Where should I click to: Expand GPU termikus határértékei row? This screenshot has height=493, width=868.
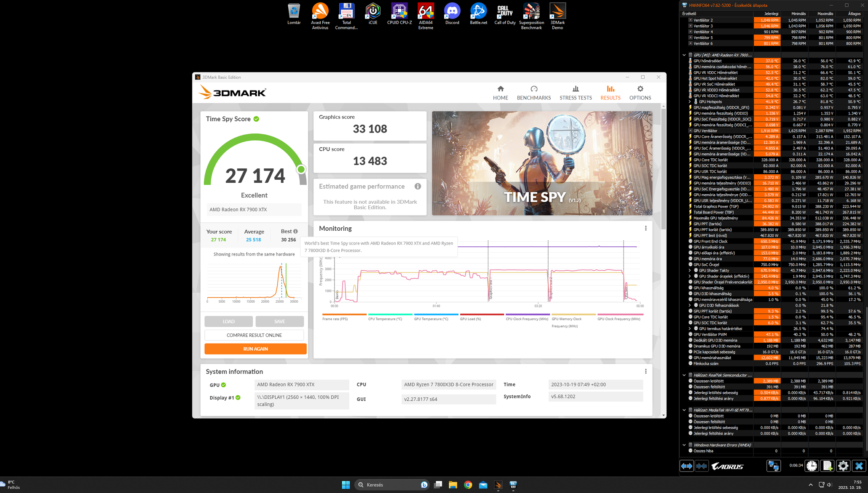pos(690,328)
